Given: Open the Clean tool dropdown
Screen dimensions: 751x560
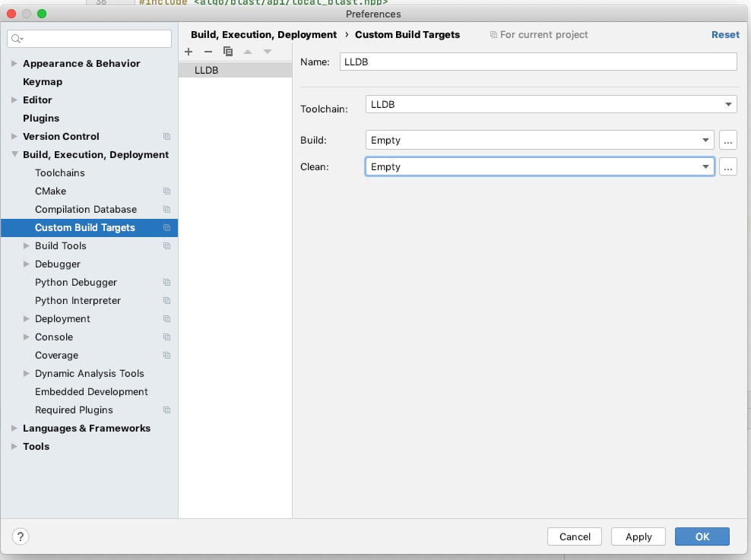Looking at the screenshot, I should point(540,166).
